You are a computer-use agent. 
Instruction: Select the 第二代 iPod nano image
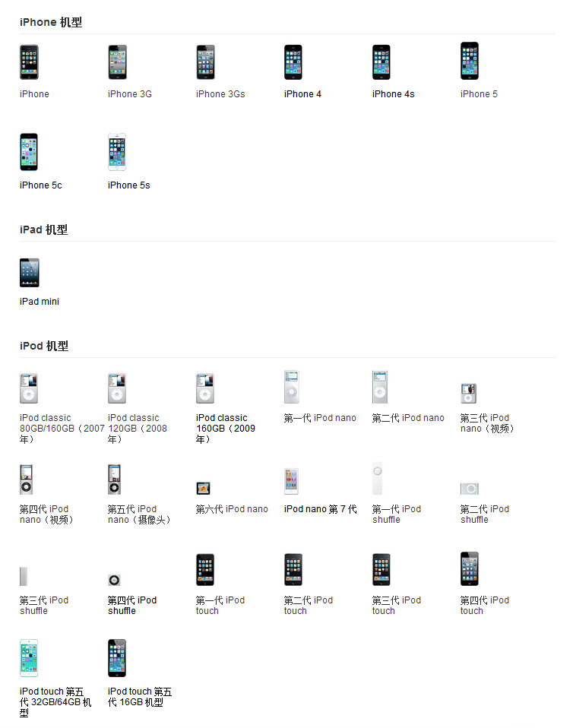tap(380, 387)
